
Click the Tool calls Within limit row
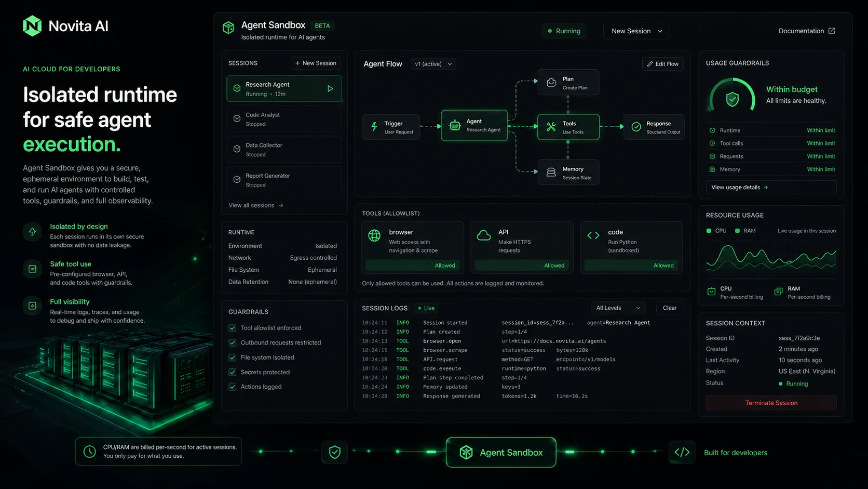point(772,143)
